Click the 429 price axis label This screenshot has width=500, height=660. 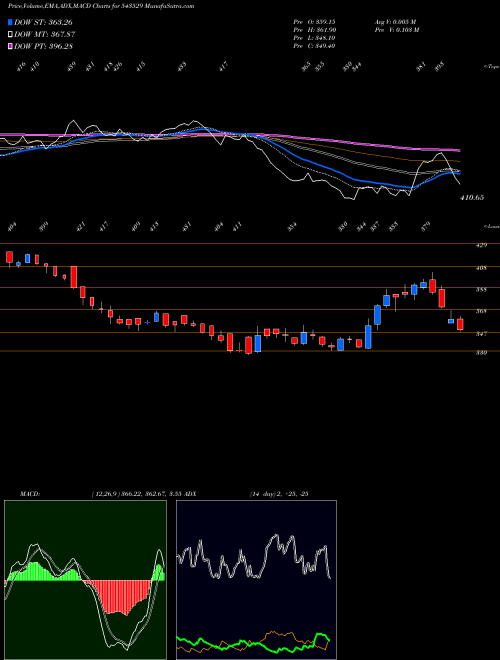(481, 245)
